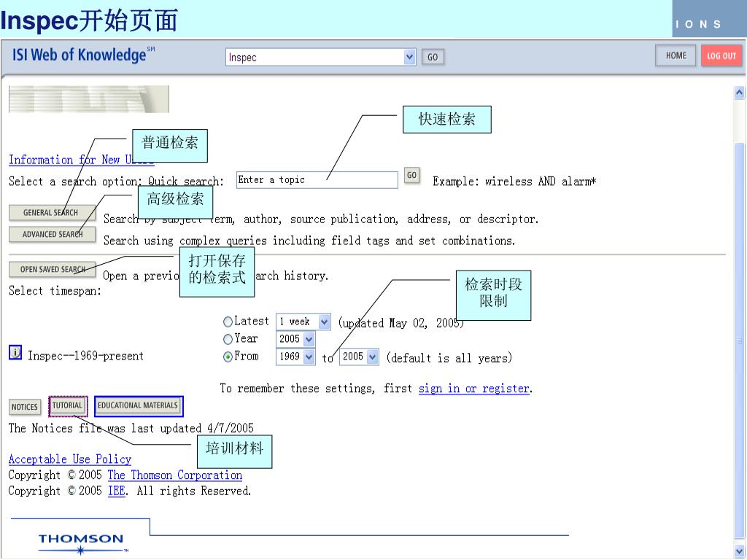Image resolution: width=747 pixels, height=560 pixels.
Task: Select the Year timespan radio button
Action: point(228,339)
